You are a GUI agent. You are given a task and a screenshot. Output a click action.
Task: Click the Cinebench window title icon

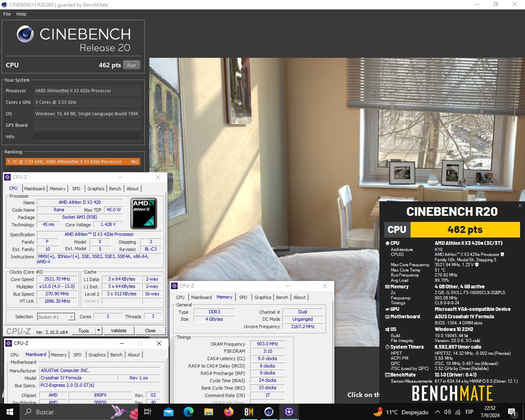[5, 5]
